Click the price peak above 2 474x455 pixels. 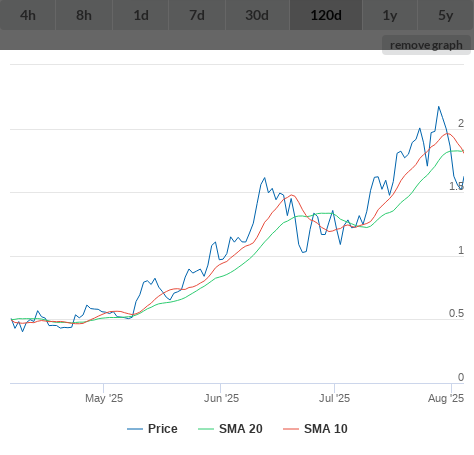(x=439, y=107)
